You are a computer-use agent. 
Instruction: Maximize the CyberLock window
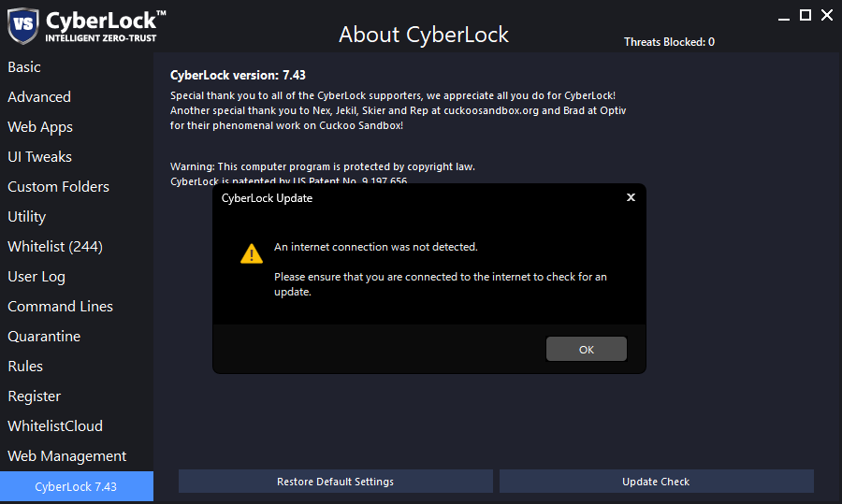806,15
